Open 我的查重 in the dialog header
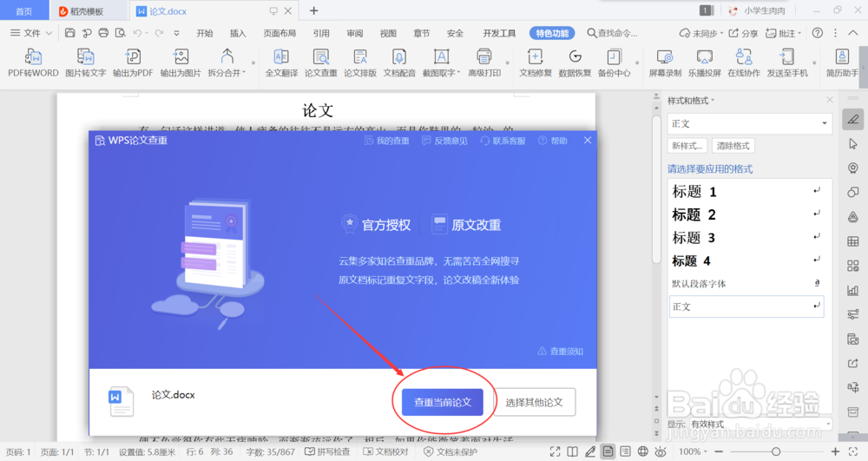Image resolution: width=868 pixels, height=461 pixels. [386, 141]
